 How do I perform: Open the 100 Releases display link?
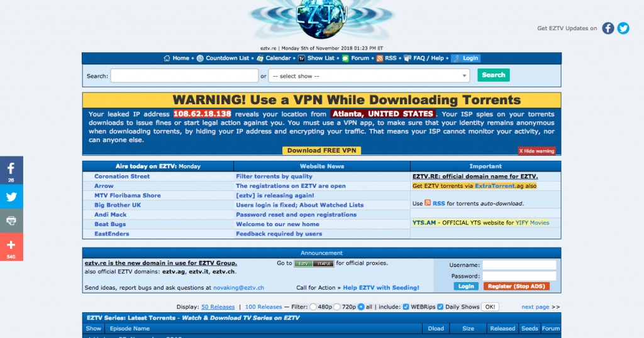pos(264,307)
